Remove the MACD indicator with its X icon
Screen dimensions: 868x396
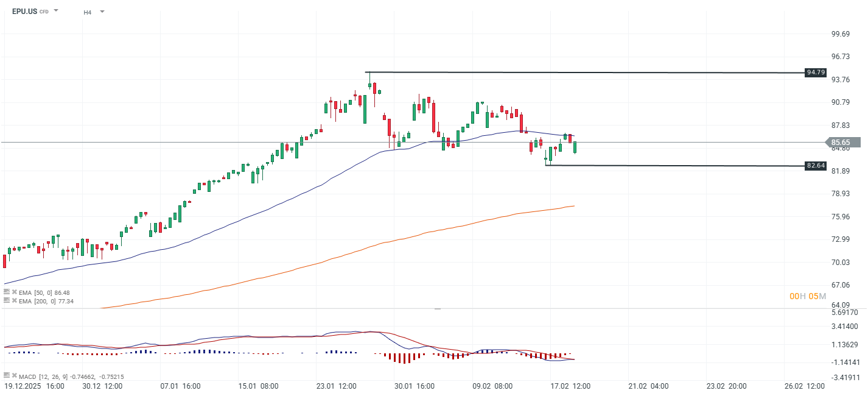[14, 375]
